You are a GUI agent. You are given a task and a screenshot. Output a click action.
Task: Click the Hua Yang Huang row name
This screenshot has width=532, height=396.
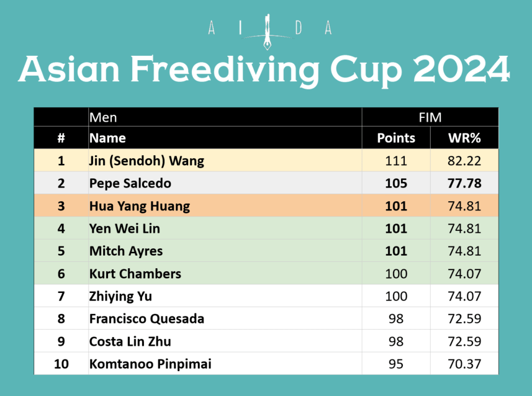140,206
